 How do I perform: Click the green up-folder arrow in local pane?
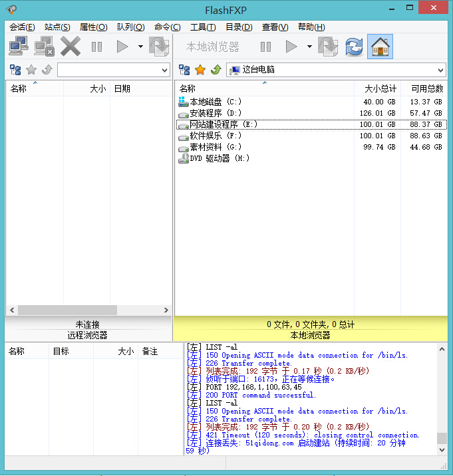215,70
